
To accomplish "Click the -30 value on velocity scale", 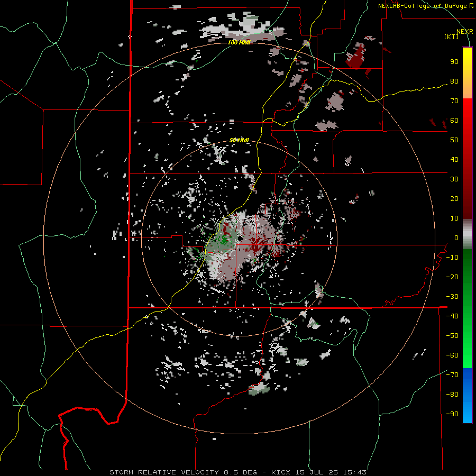I will pos(452,297).
